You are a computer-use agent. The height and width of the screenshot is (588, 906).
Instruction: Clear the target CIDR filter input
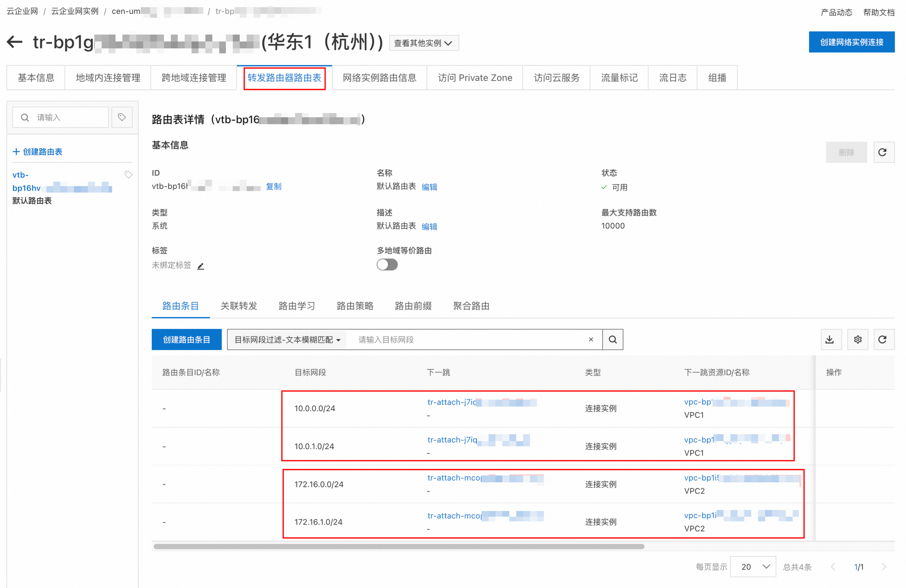tap(591, 339)
